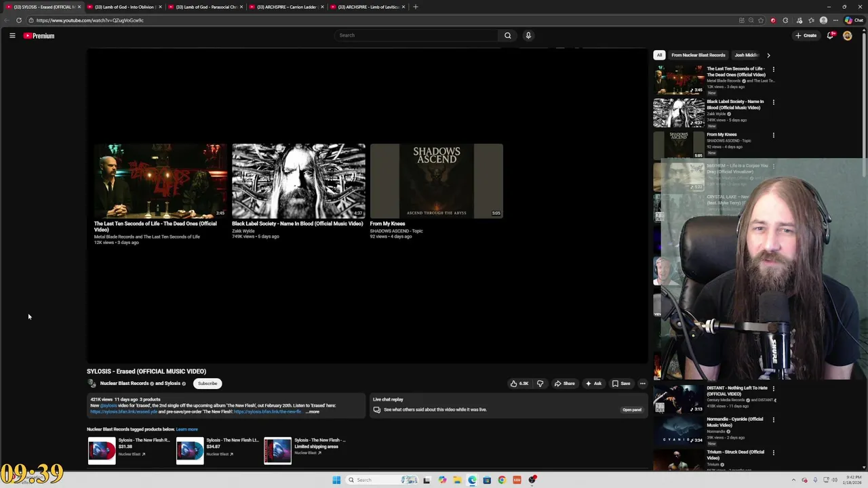Open YouTube notifications bell
Image resolution: width=868 pixels, height=488 pixels.
tap(830, 35)
